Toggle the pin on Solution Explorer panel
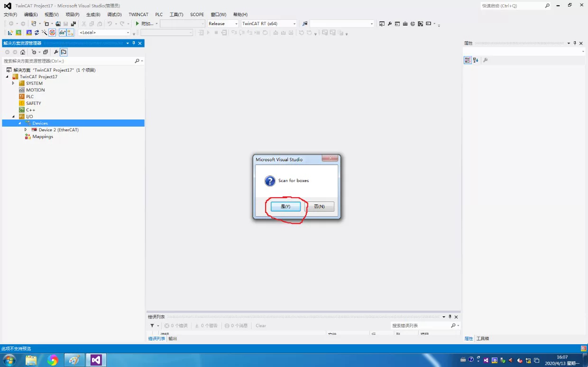The height and width of the screenshot is (367, 588). [x=134, y=43]
